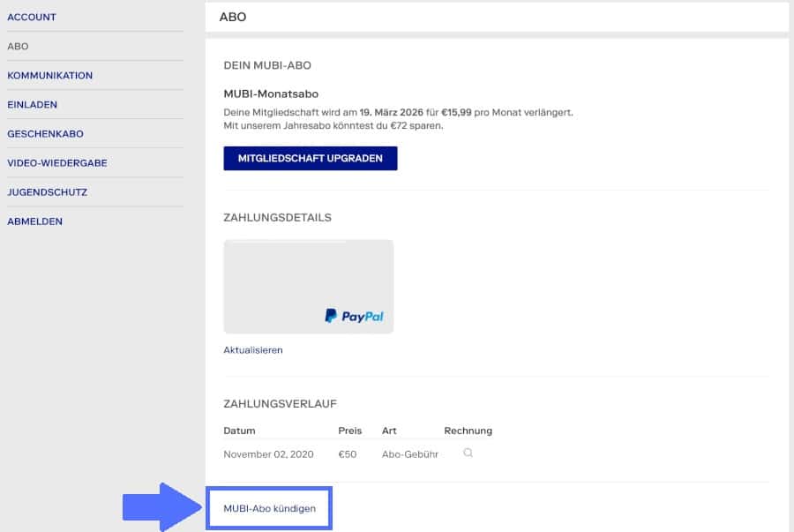Click the MUBI-Monatsabo plan title
Image resolution: width=794 pixels, height=532 pixels.
(x=271, y=94)
